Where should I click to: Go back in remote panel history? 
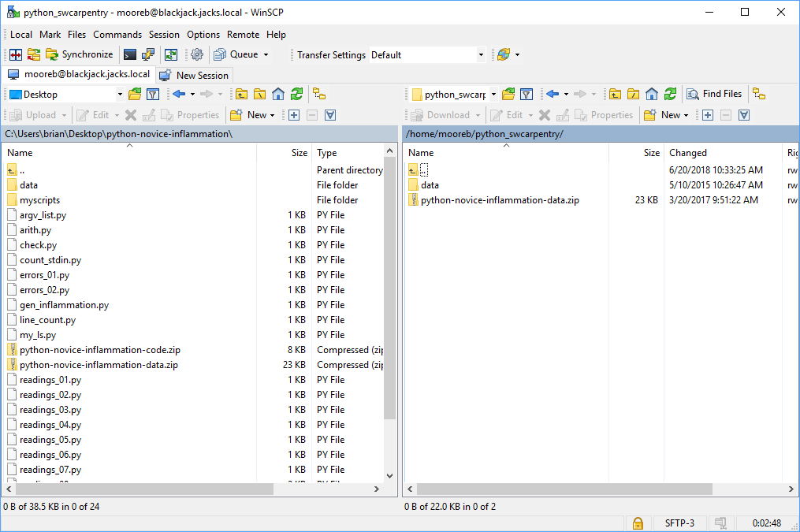coord(552,94)
